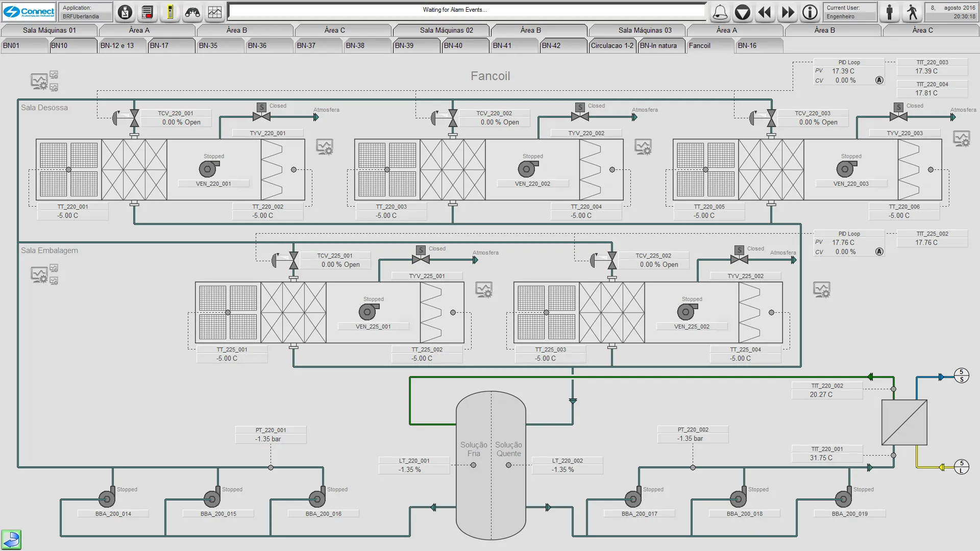
Task: Click the binoculars search icon
Action: tap(192, 12)
